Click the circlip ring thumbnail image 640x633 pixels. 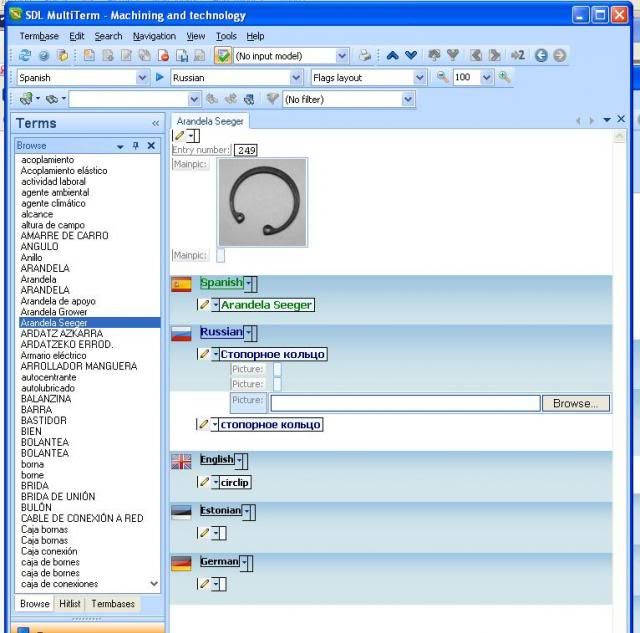(x=262, y=202)
